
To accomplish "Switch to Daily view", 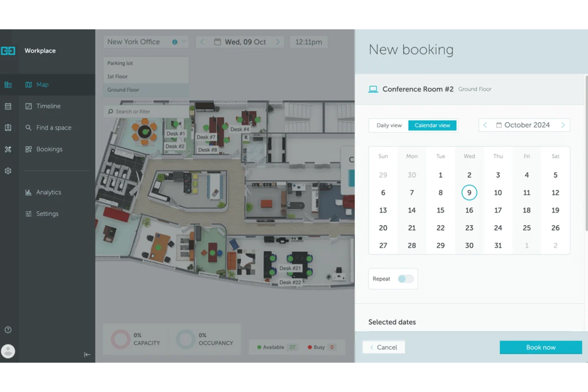I will pyautogui.click(x=389, y=125).
